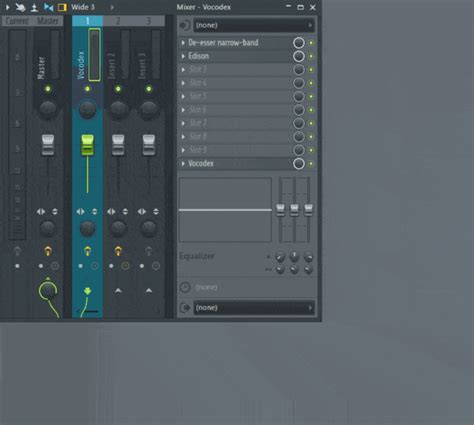Arm recording dot on Vocodex track
Image resolution: width=474 pixels, height=425 pixels.
80,266
